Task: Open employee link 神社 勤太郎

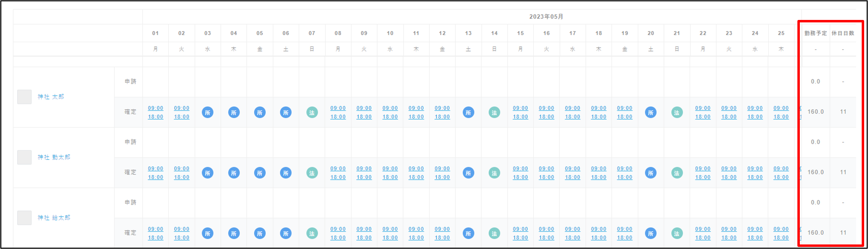Action: pyautogui.click(x=54, y=157)
